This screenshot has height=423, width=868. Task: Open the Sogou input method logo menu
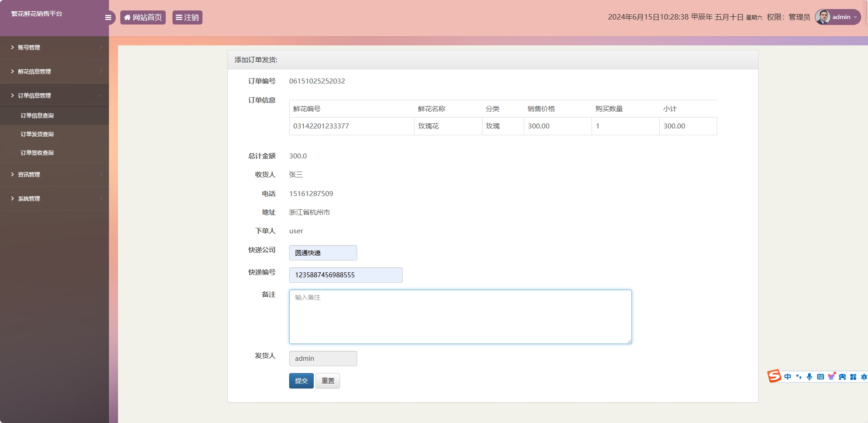[x=774, y=376]
